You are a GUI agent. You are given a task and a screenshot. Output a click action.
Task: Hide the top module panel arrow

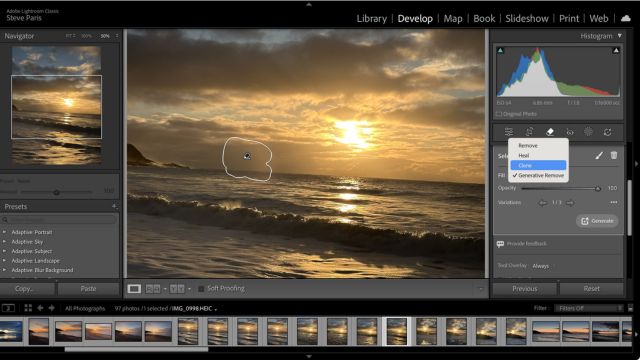click(x=309, y=4)
